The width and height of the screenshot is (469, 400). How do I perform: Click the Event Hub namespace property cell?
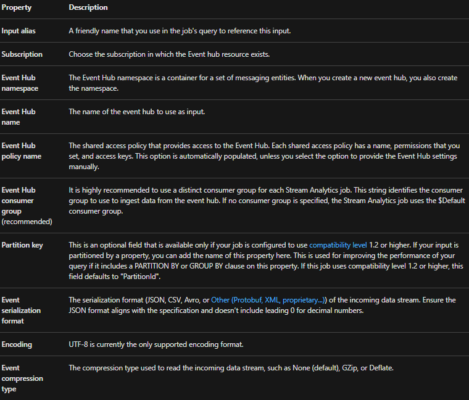[x=20, y=83]
